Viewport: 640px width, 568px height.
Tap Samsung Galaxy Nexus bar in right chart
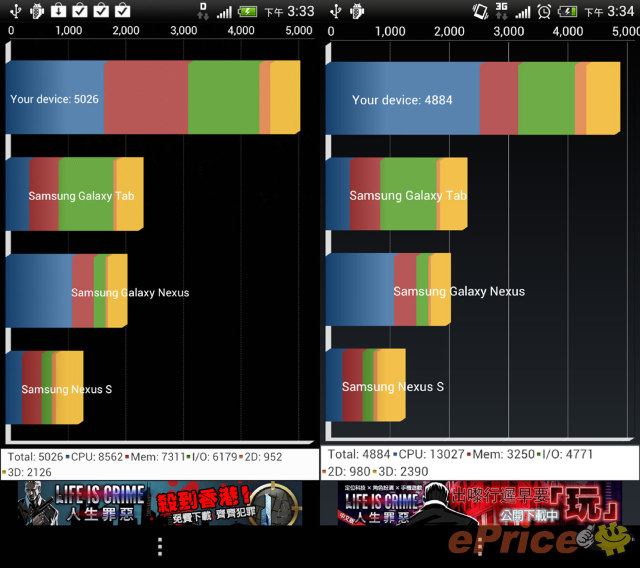coord(388,290)
